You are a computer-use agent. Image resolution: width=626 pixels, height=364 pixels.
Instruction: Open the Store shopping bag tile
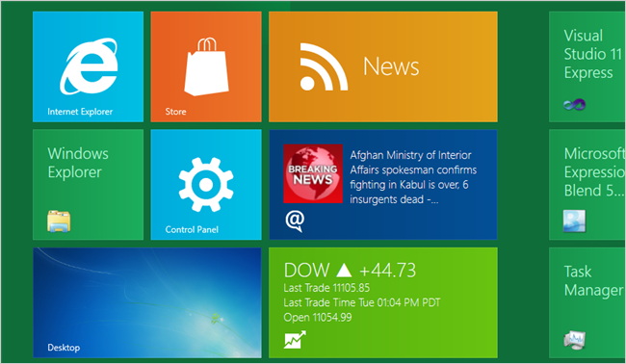(x=206, y=66)
